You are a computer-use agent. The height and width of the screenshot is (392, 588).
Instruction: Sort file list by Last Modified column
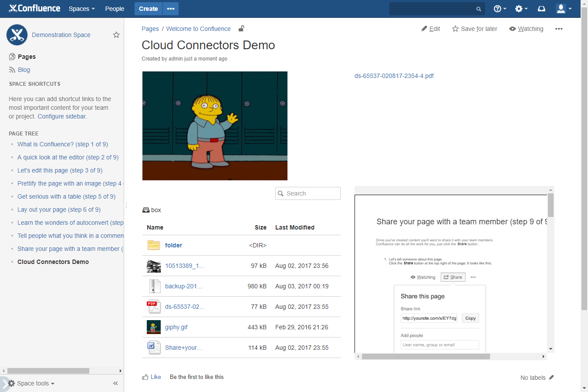pyautogui.click(x=295, y=227)
